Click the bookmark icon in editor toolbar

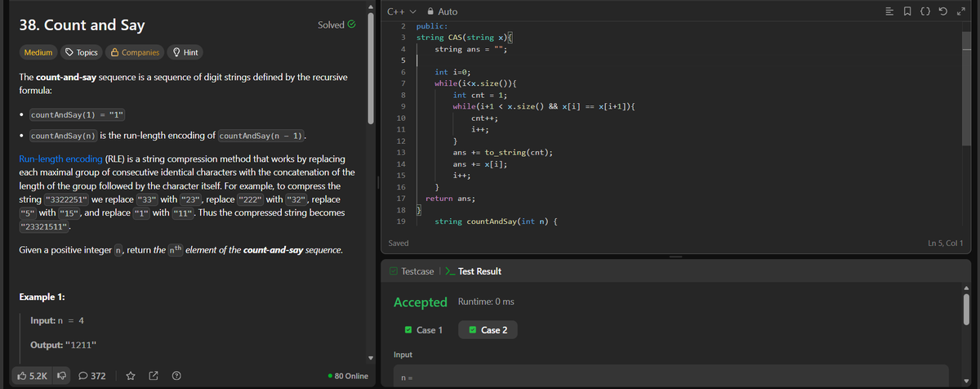point(909,11)
